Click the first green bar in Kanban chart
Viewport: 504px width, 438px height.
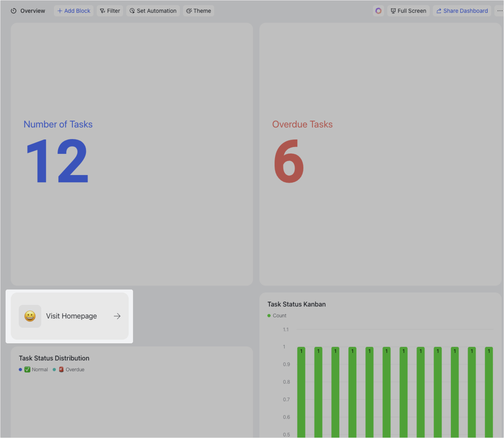301,392
